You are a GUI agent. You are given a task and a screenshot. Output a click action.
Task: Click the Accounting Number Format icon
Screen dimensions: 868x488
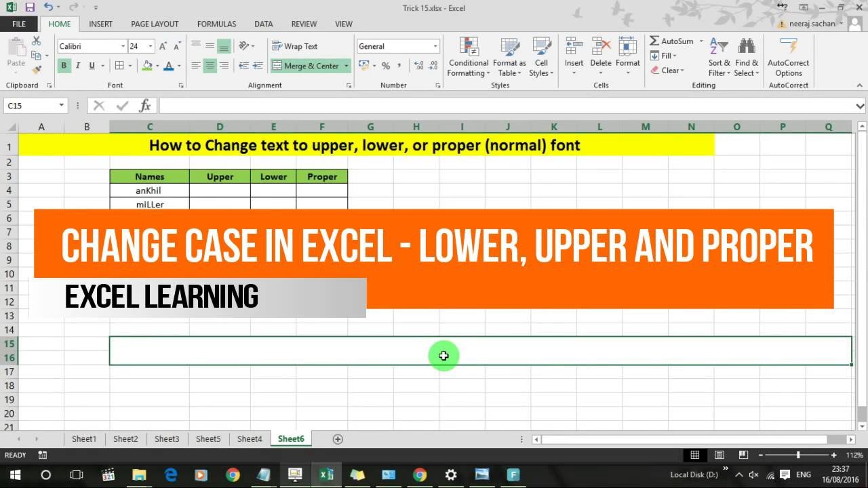point(363,66)
